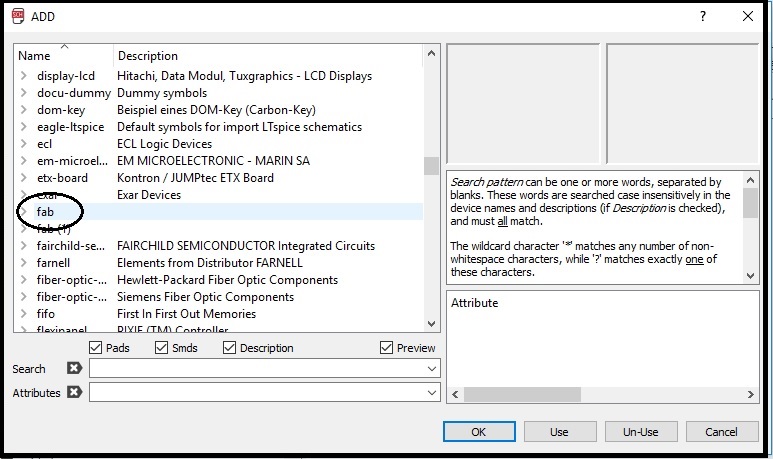Click the Attribute column header

coord(474,303)
